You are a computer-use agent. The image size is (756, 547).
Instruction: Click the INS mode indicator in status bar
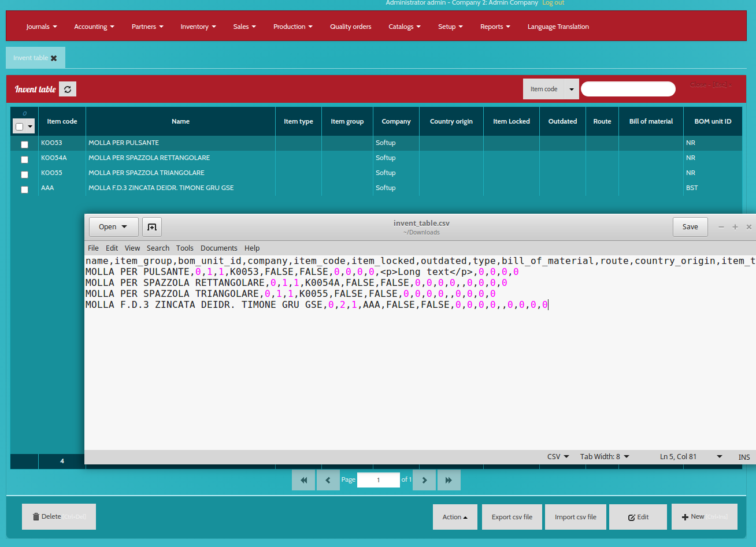[x=744, y=457]
